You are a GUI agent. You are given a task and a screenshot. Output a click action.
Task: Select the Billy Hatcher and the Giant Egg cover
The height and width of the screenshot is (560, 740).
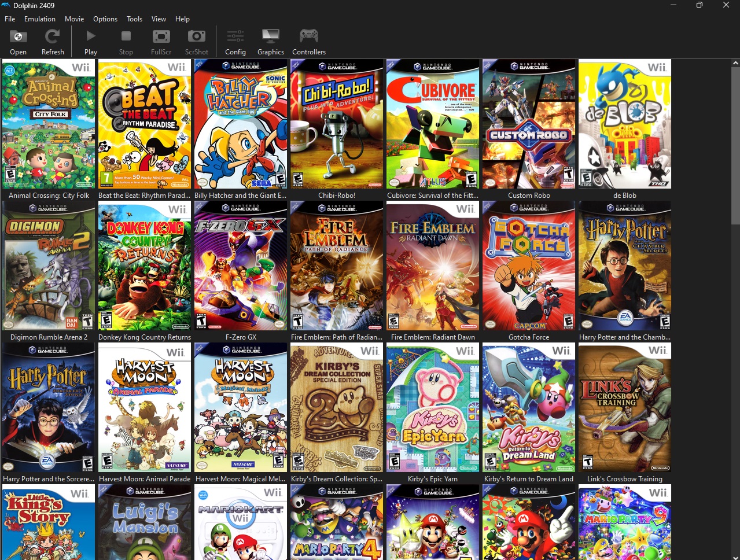click(x=241, y=124)
